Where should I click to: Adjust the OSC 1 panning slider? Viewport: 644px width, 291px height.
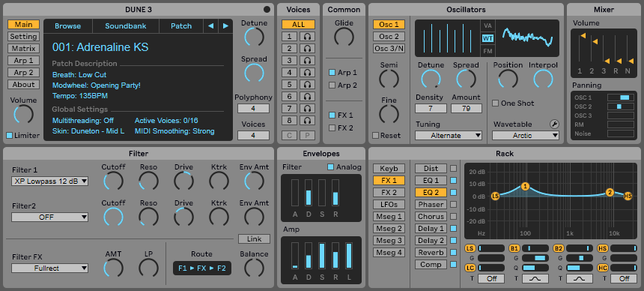point(620,97)
